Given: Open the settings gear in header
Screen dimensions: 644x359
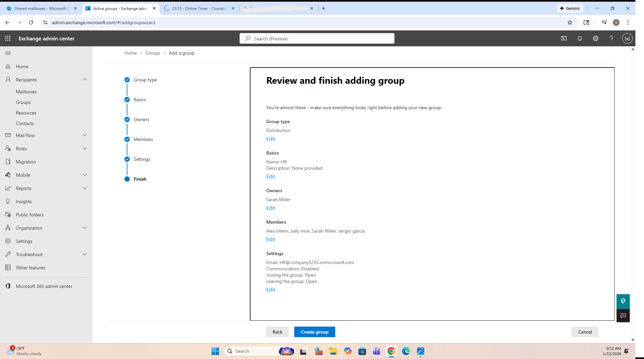Looking at the screenshot, I should (x=596, y=38).
